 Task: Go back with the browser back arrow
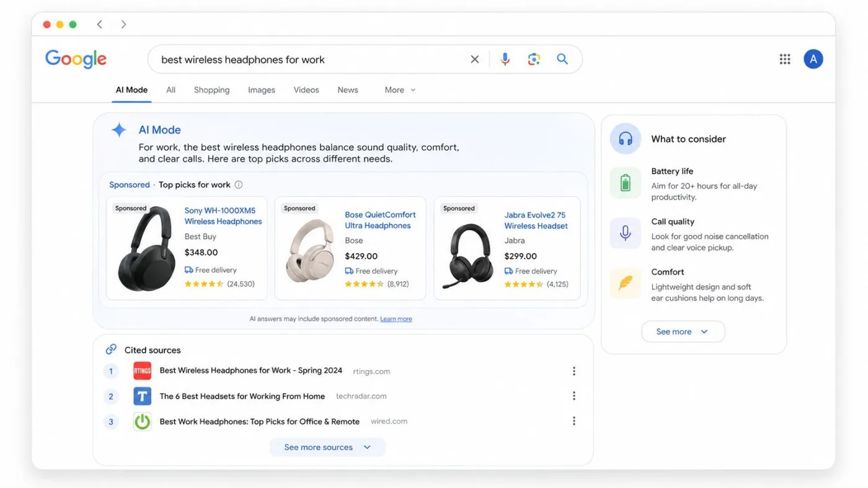[x=99, y=24]
